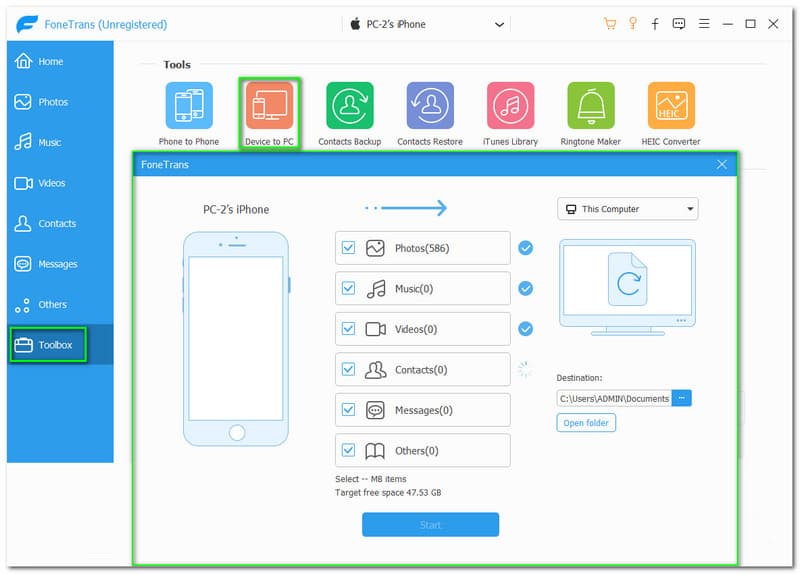The image size is (800, 574).
Task: Uncheck the Contacts(0) checkbox
Action: coord(348,369)
